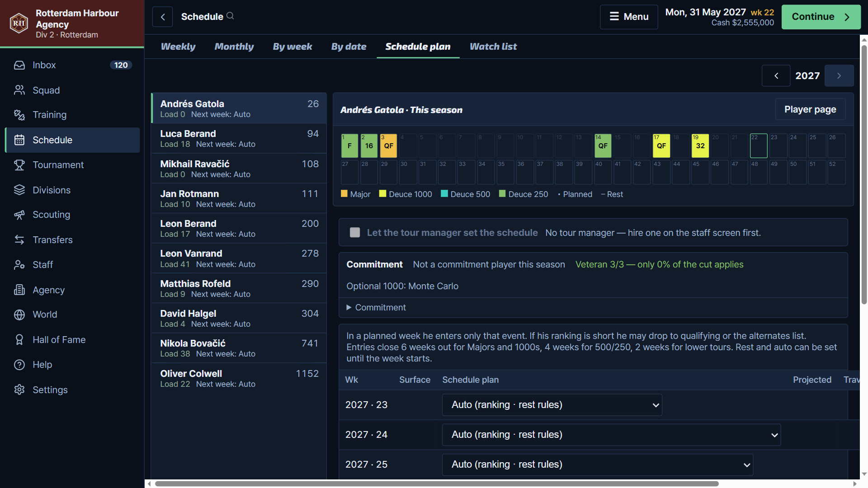Switch to the By date tab
The image size is (868, 488).
point(349,47)
